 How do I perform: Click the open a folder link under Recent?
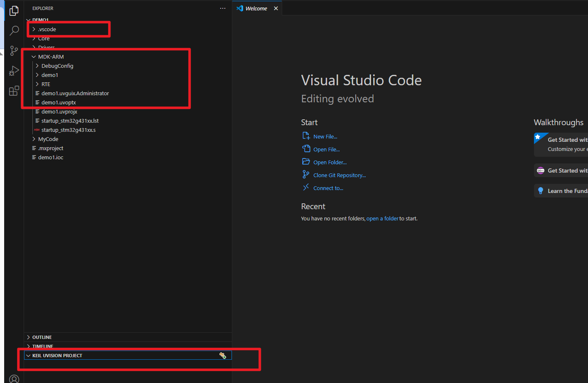pos(382,218)
